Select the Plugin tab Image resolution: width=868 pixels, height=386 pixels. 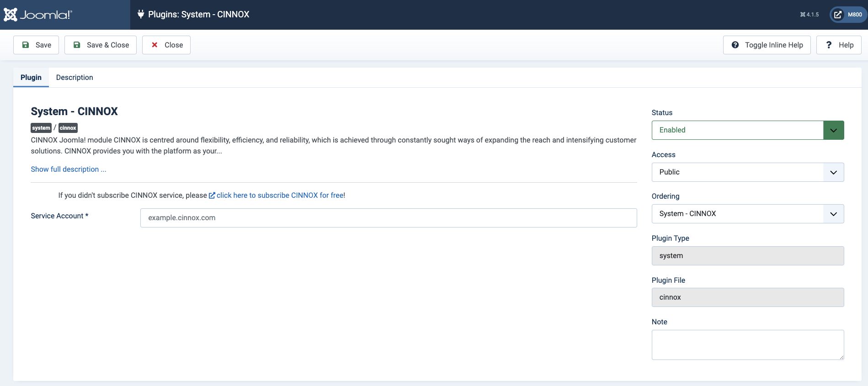point(31,78)
